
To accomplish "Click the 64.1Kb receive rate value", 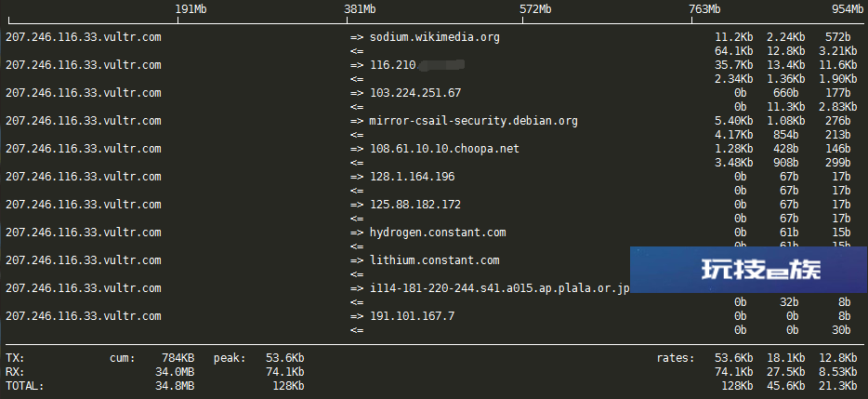I will (x=733, y=51).
